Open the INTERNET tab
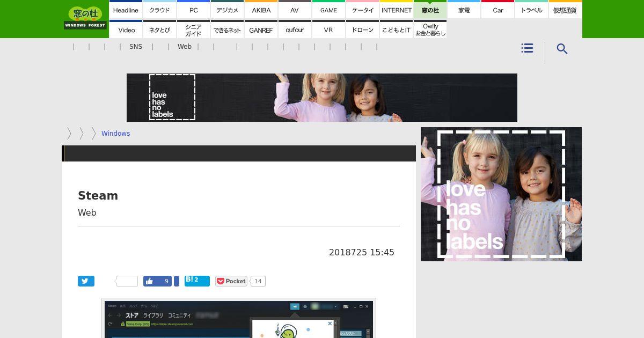The height and width of the screenshot is (338, 644). click(x=396, y=10)
